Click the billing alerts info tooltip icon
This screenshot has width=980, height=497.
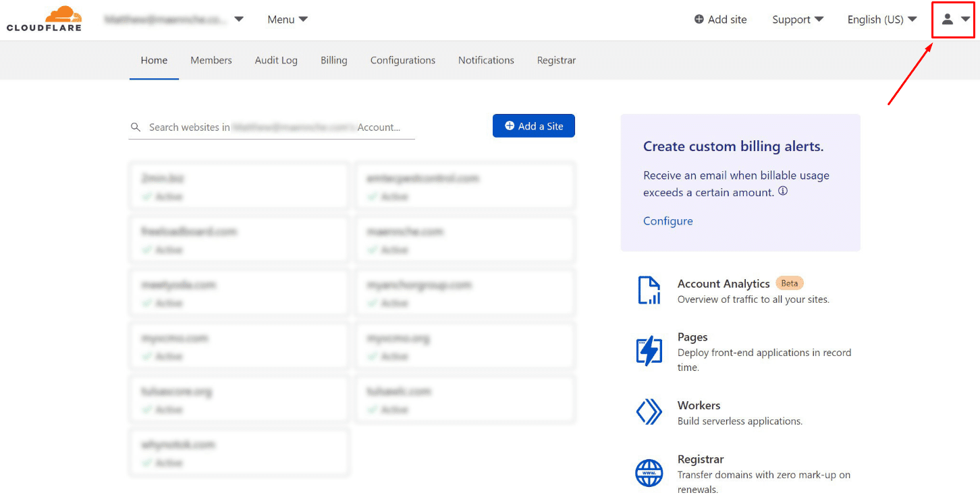[x=782, y=191]
